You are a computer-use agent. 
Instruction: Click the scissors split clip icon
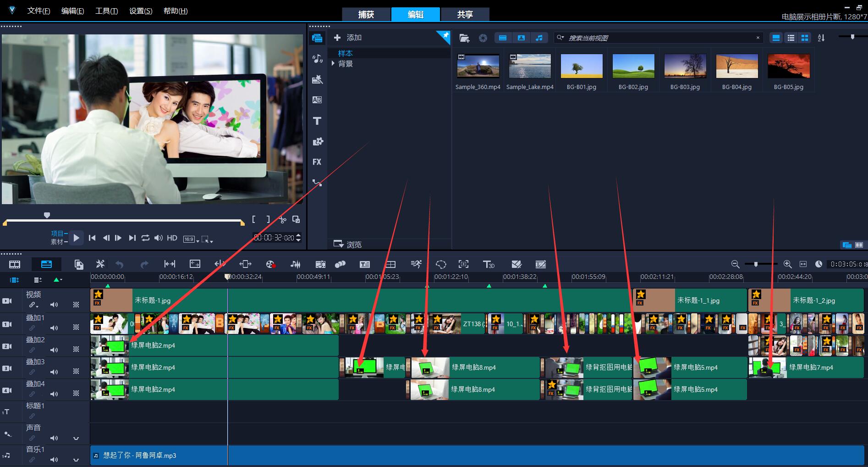[x=283, y=220]
